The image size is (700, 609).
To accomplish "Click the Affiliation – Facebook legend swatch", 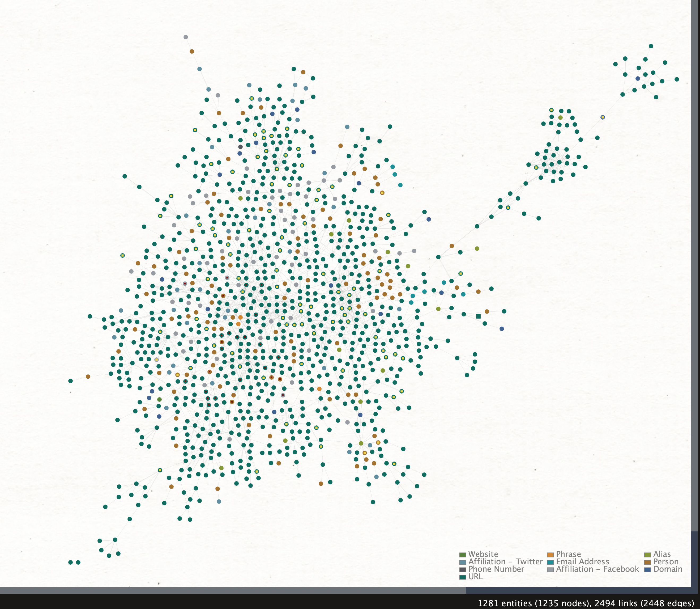I will tap(550, 570).
